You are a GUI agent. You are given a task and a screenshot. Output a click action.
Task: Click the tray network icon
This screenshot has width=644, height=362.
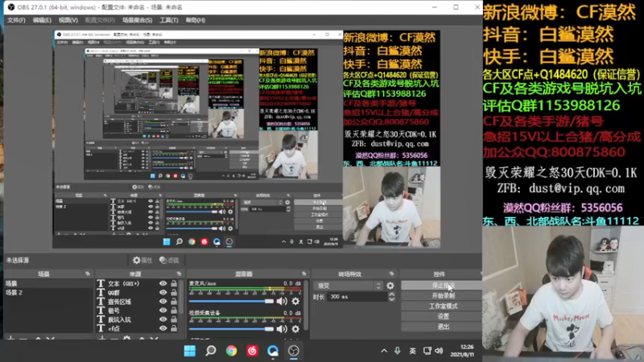(x=427, y=351)
